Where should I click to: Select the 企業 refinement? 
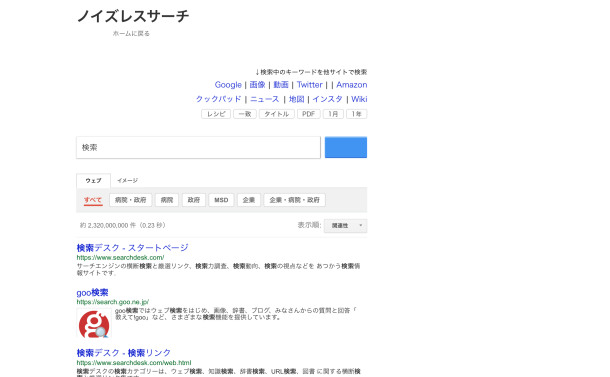coord(249,200)
